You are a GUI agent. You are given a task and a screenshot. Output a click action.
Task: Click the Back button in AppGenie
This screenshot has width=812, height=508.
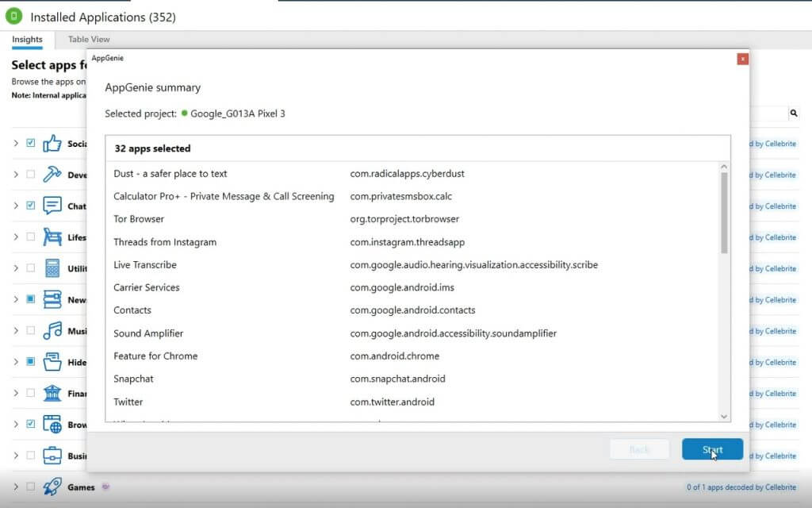[639, 449]
